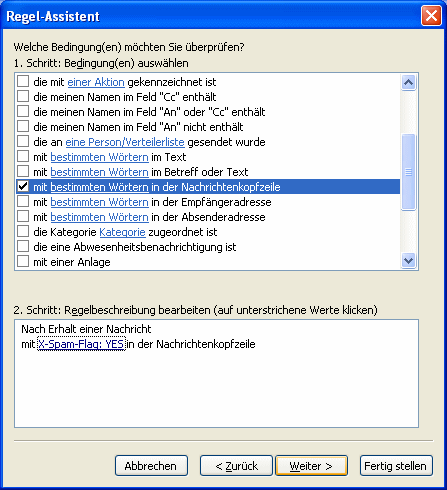Check 'mit einer Anlage' checkbox
This screenshot has width=447, height=490.
(x=23, y=262)
